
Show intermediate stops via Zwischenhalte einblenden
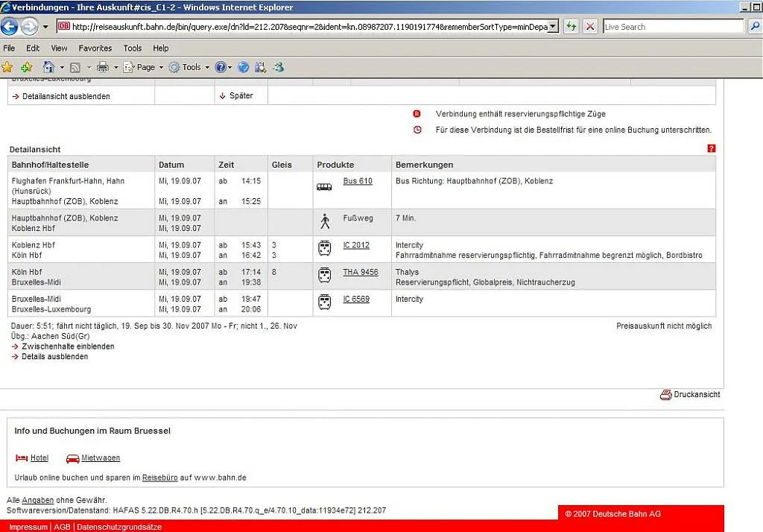(x=68, y=346)
